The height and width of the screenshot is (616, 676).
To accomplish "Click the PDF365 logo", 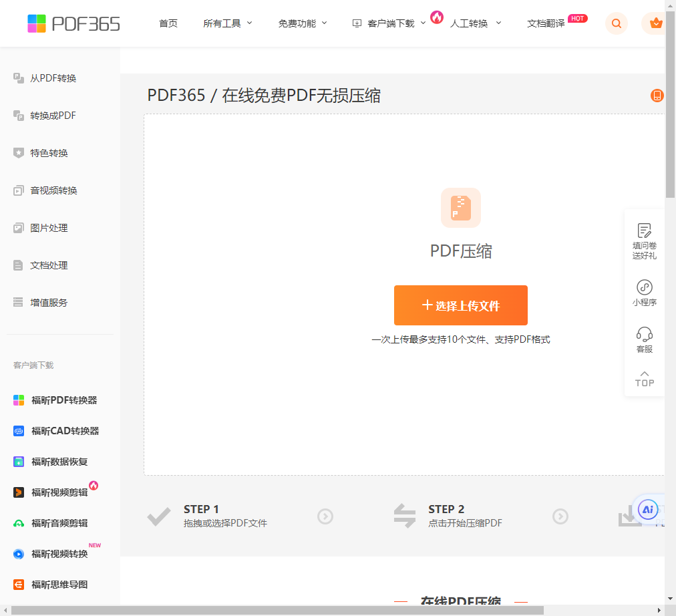I will 73,23.
